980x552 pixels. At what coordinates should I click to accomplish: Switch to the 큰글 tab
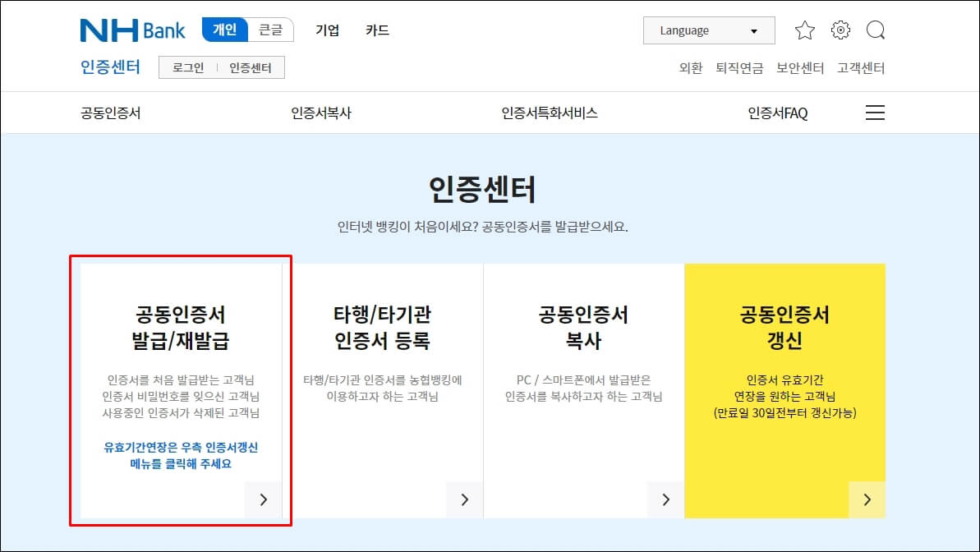pyautogui.click(x=271, y=29)
